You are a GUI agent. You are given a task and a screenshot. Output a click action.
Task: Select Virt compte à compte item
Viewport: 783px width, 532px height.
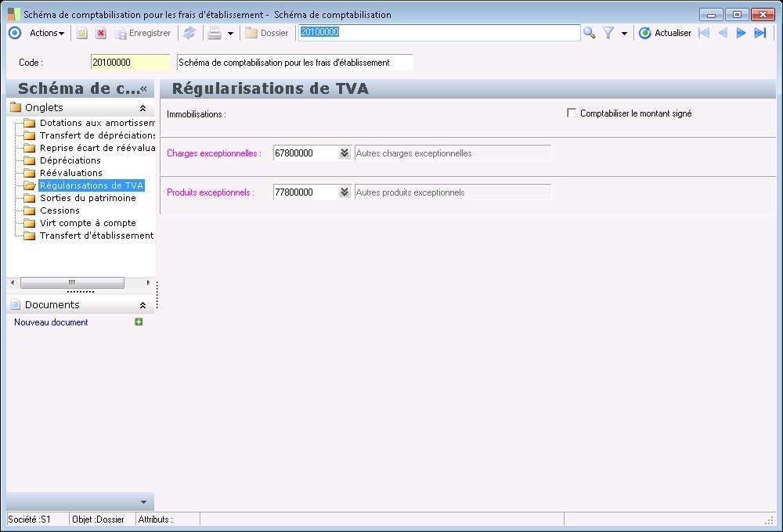click(88, 223)
